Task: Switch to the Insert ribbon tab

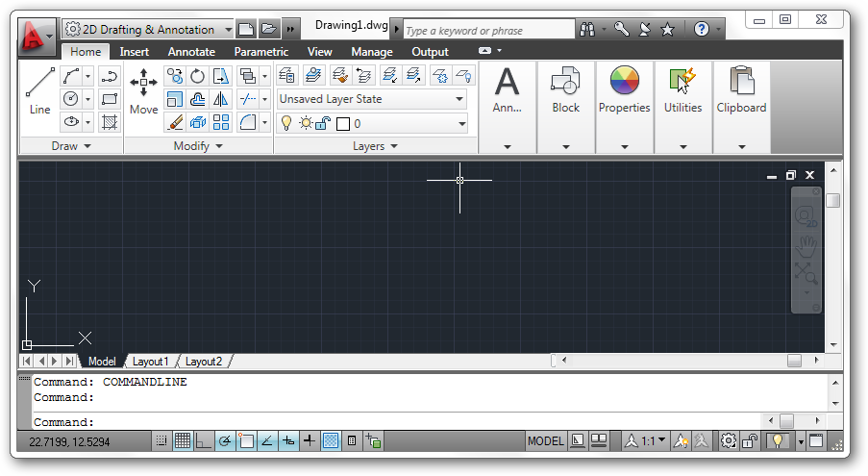Action: (x=134, y=52)
